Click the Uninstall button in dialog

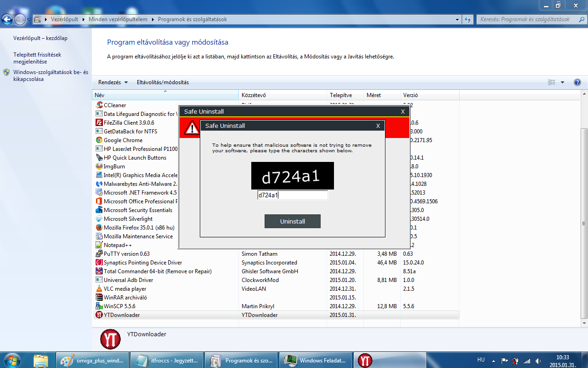(292, 221)
